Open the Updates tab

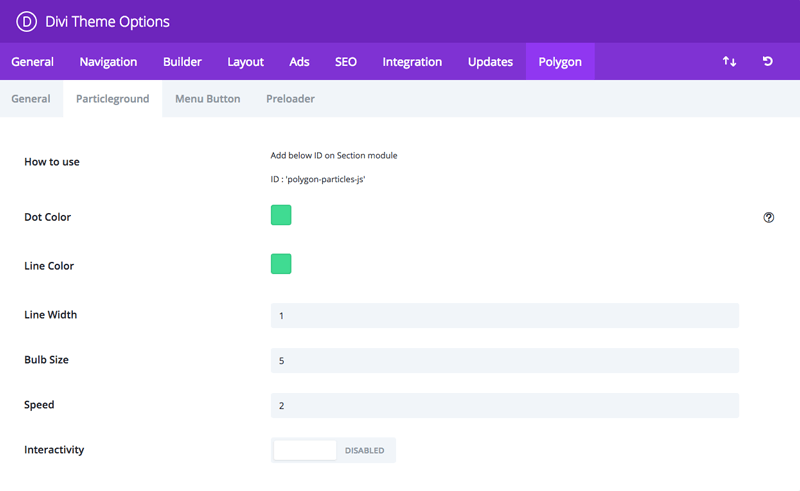490,62
